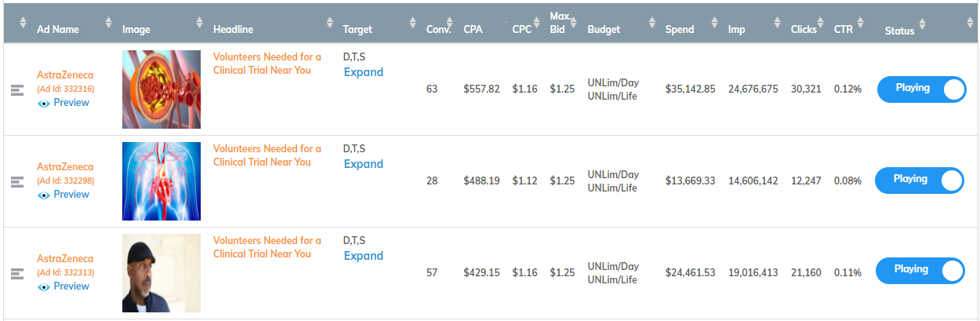Click the drag handle icon for ad 332298
This screenshot has height=321, width=980.
coord(17,182)
